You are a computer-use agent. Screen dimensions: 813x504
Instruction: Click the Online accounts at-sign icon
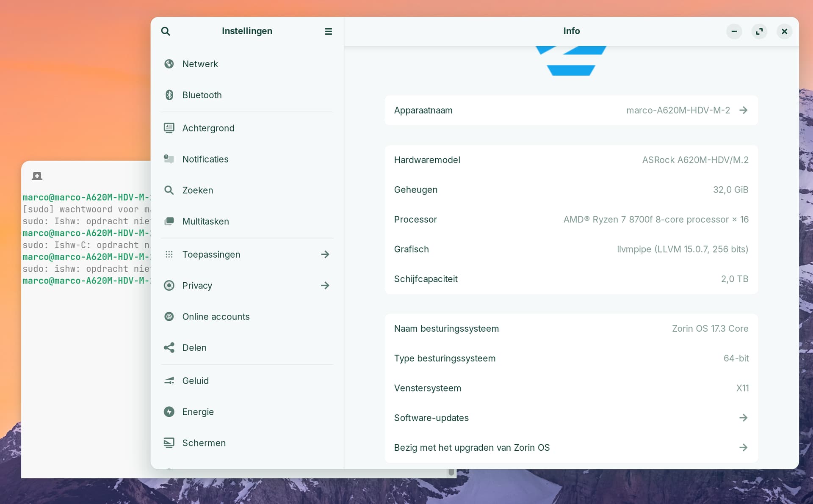pyautogui.click(x=169, y=317)
